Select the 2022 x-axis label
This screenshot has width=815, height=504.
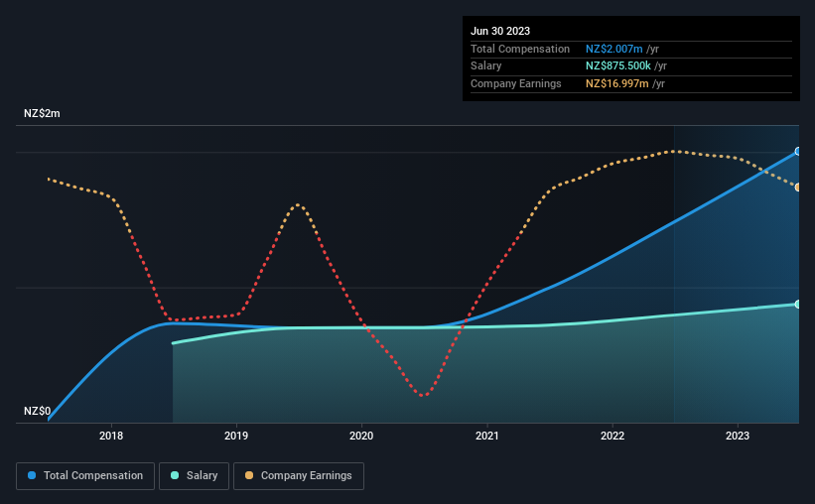(x=612, y=436)
